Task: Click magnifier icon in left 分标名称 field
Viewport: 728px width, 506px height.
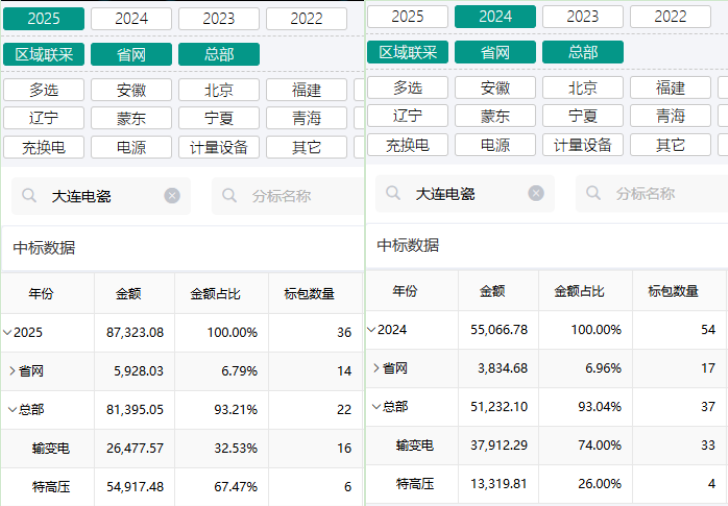Action: click(x=229, y=195)
